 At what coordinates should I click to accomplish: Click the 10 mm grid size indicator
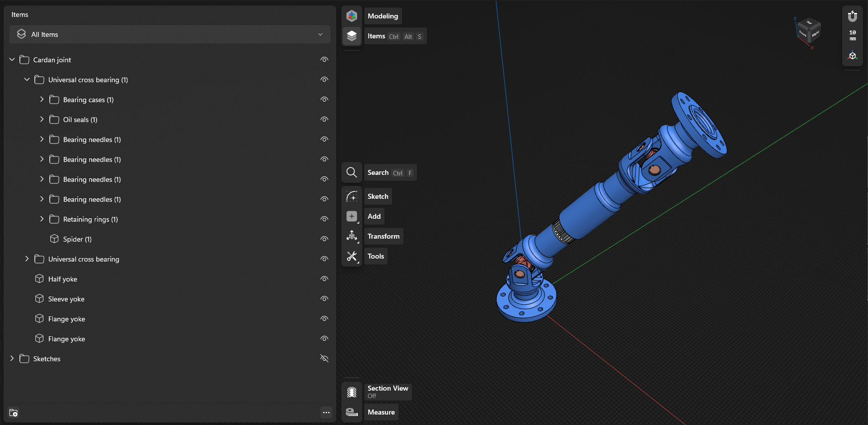pyautogui.click(x=853, y=35)
